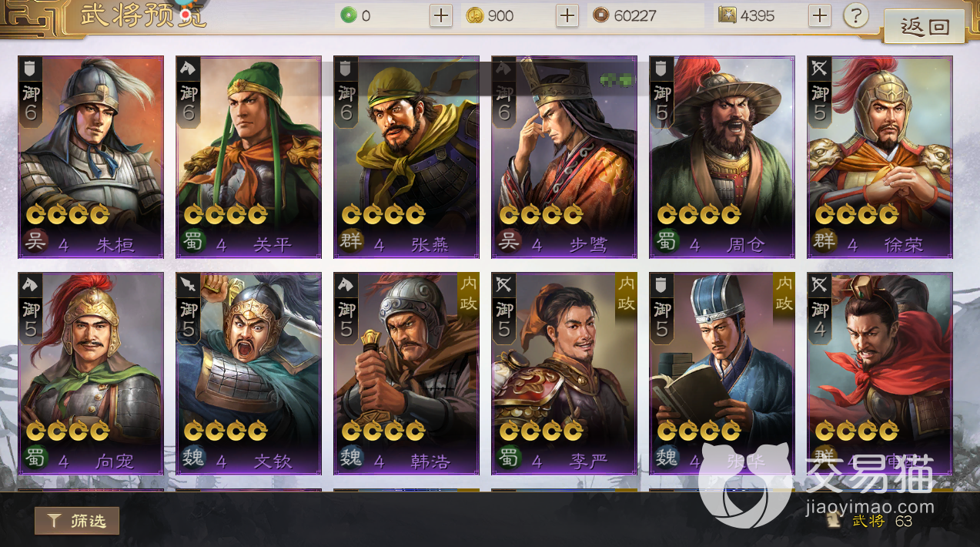Click the 返回 back button

click(x=924, y=27)
